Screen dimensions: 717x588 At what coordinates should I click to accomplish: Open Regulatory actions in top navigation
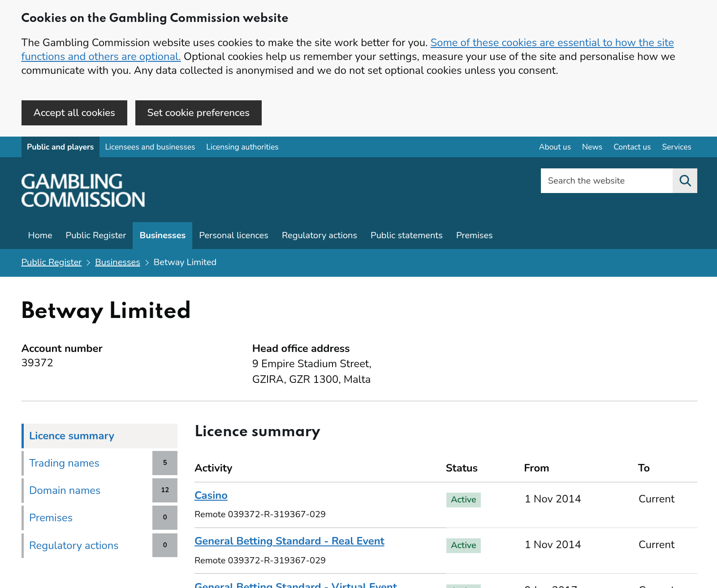320,236
